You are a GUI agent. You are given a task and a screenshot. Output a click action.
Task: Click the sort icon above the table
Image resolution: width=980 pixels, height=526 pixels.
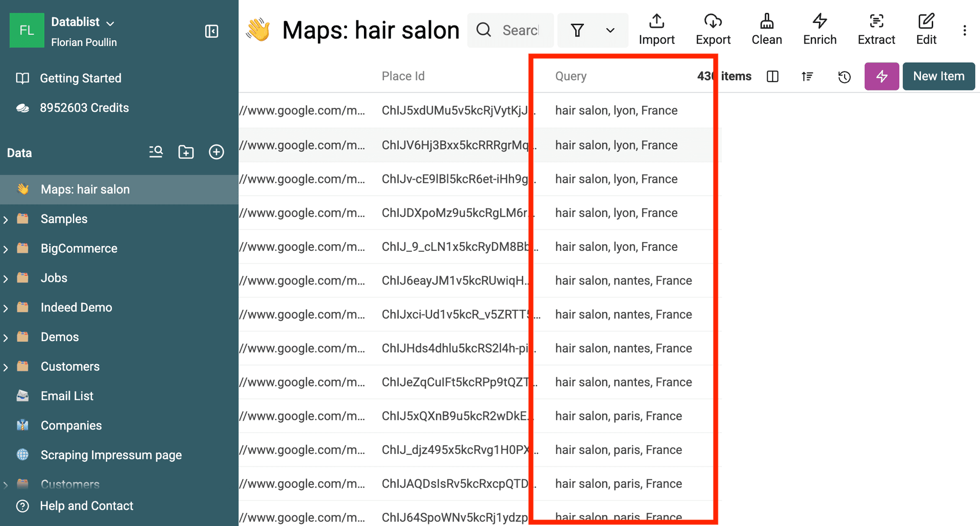(807, 76)
